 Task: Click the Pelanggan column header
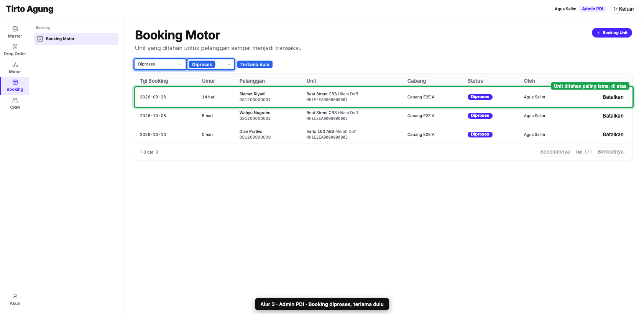tap(252, 81)
